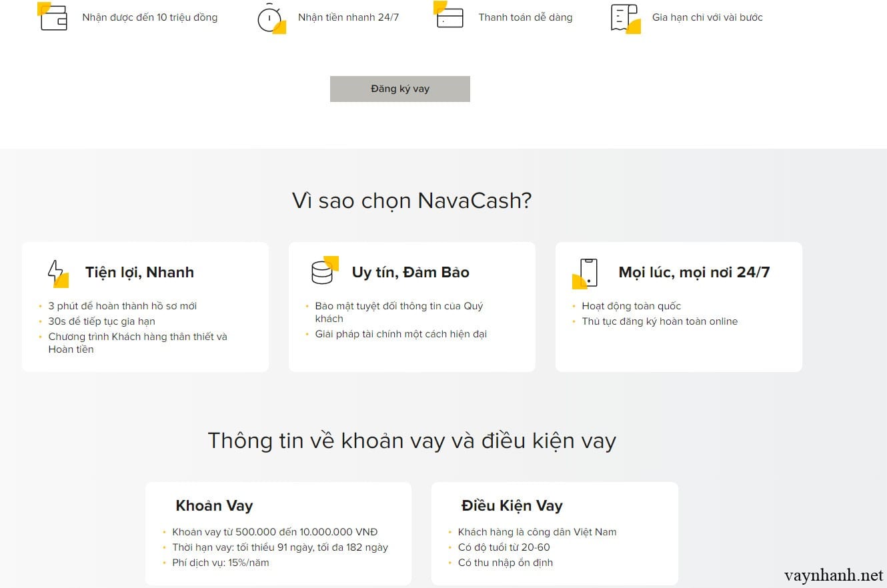This screenshot has width=887, height=588.
Task: Click the Vì sao chọn NavaCash heading
Action: point(411,200)
